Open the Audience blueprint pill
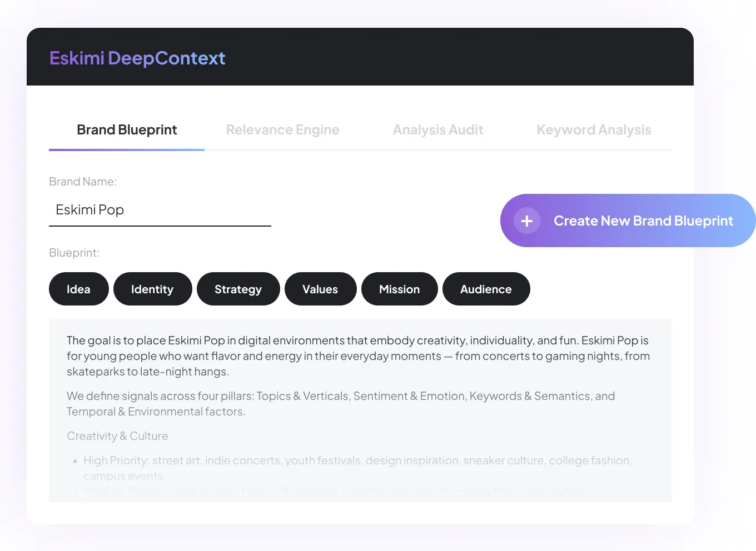 [x=486, y=289]
